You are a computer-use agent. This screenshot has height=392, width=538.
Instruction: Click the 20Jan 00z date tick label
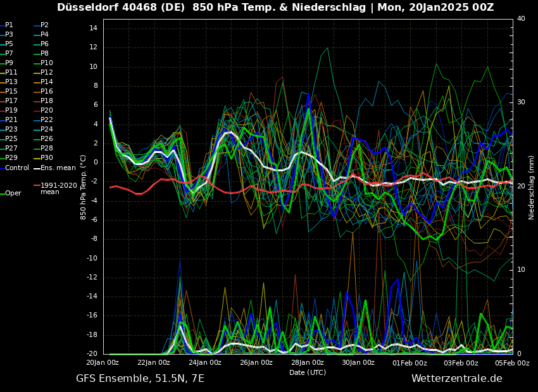point(103,363)
